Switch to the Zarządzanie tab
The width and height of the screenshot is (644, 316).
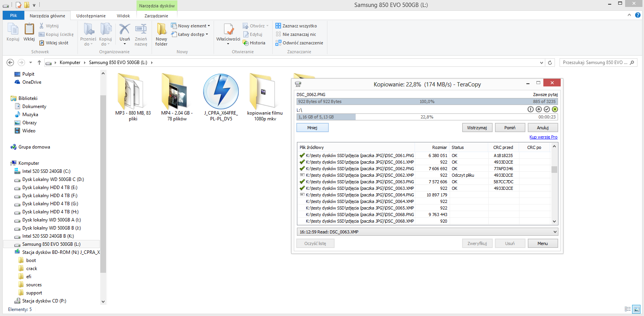pos(156,16)
